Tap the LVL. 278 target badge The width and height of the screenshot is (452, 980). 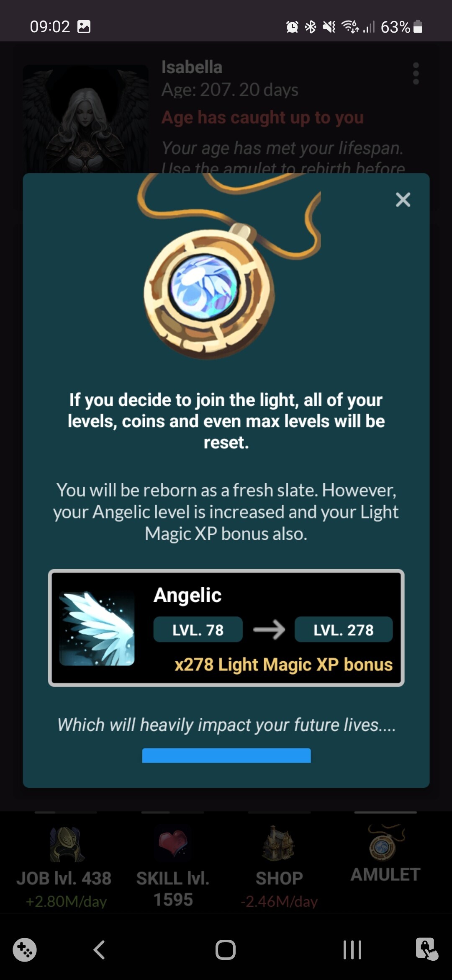pyautogui.click(x=344, y=629)
